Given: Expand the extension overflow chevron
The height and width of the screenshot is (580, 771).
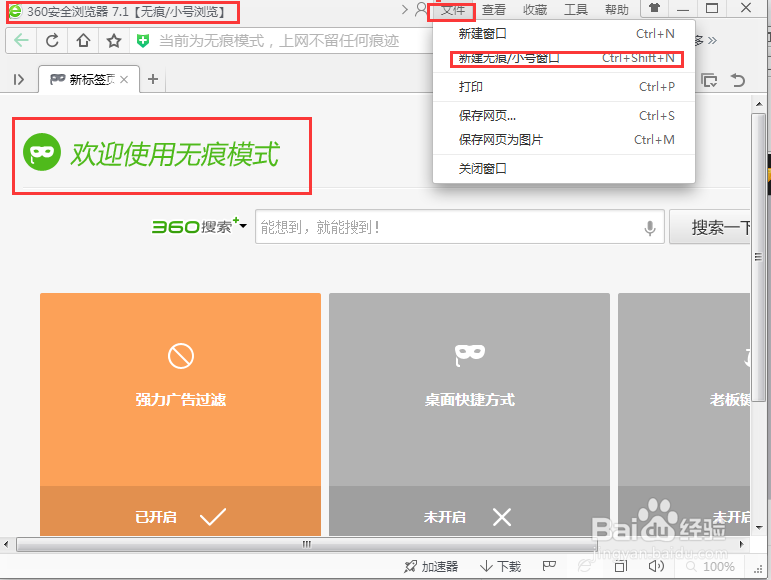Looking at the screenshot, I should [x=712, y=40].
